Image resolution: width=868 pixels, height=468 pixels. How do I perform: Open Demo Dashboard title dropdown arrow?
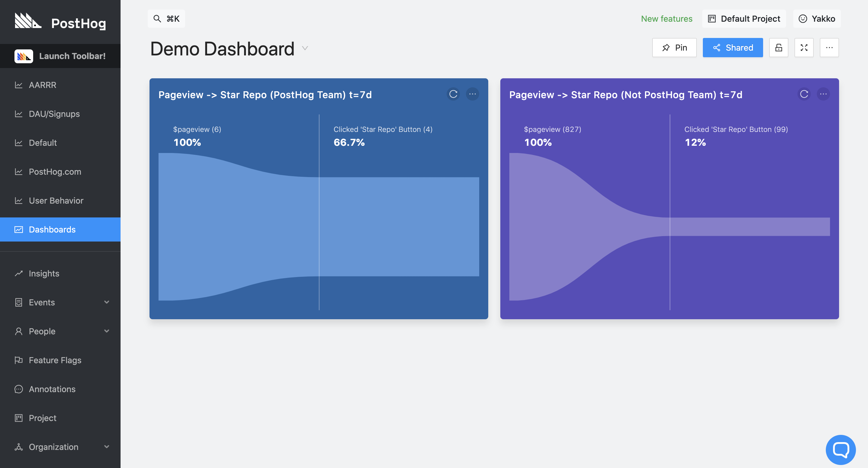coord(305,48)
